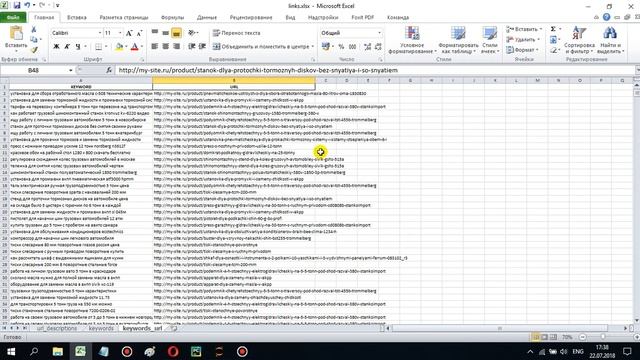Screen dimensions: 640x360
Task: Click the Undo icon in quick access toolbar
Action: click(27, 5)
